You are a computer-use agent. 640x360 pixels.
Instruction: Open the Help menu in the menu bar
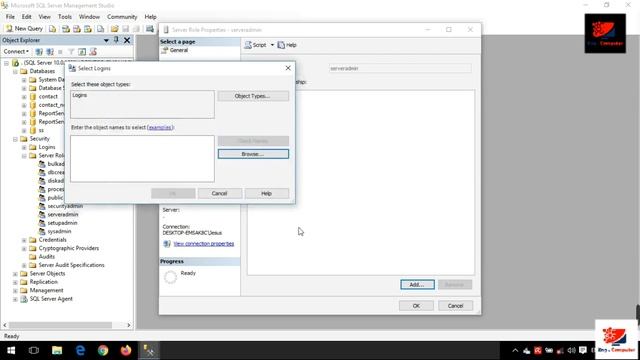[150, 17]
